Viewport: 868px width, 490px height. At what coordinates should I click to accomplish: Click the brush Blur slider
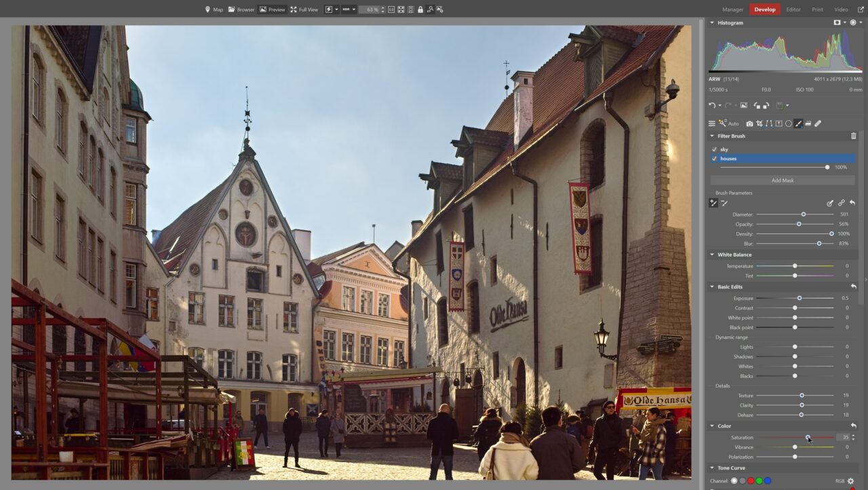[795, 243]
